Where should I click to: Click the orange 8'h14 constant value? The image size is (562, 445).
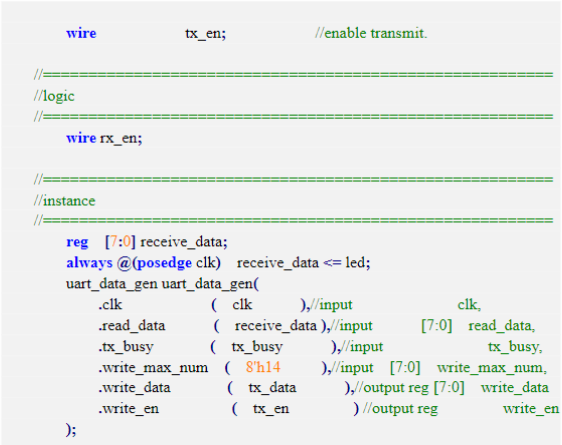[263, 367]
